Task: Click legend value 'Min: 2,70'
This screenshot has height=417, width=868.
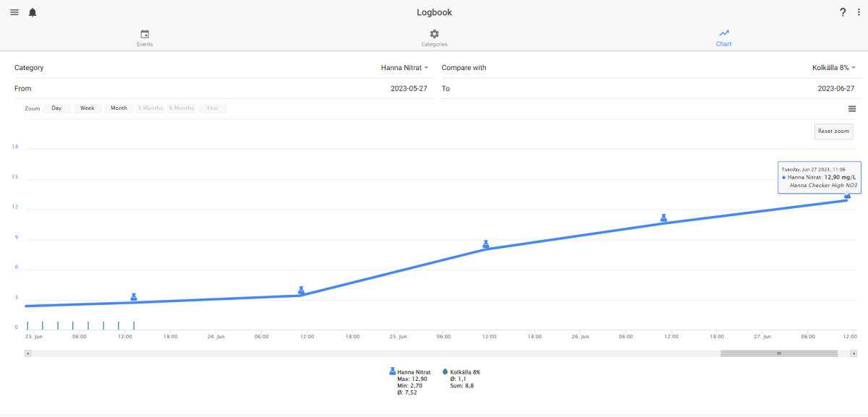Action: [412, 386]
